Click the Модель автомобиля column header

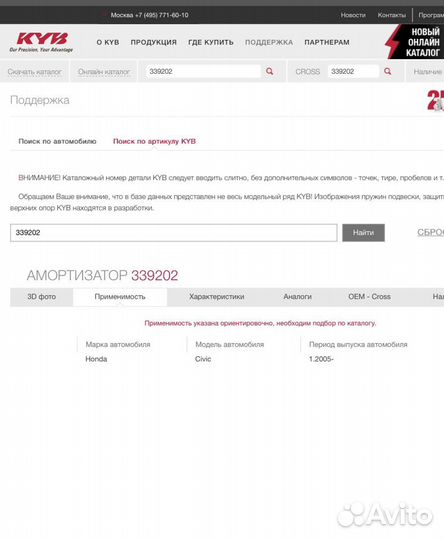[229, 344]
